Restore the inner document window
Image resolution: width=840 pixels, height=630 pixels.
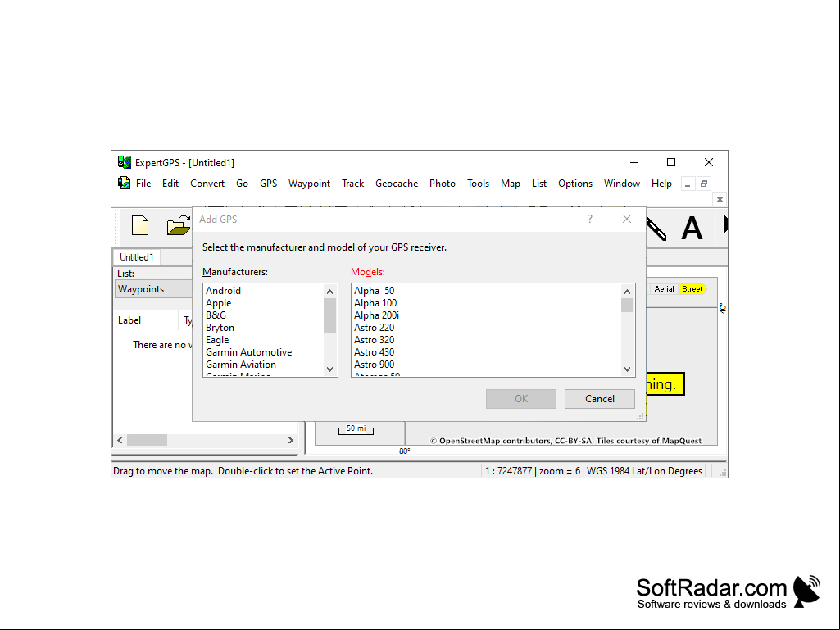pyautogui.click(x=704, y=184)
